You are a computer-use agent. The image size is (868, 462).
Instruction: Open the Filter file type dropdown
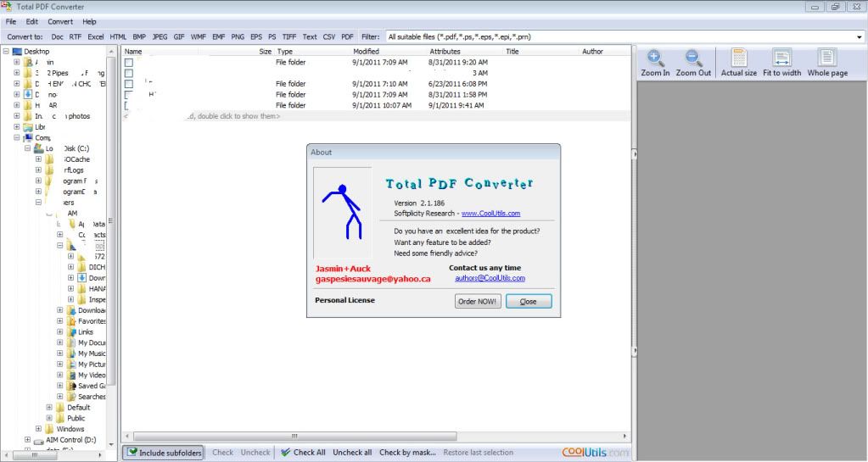860,37
